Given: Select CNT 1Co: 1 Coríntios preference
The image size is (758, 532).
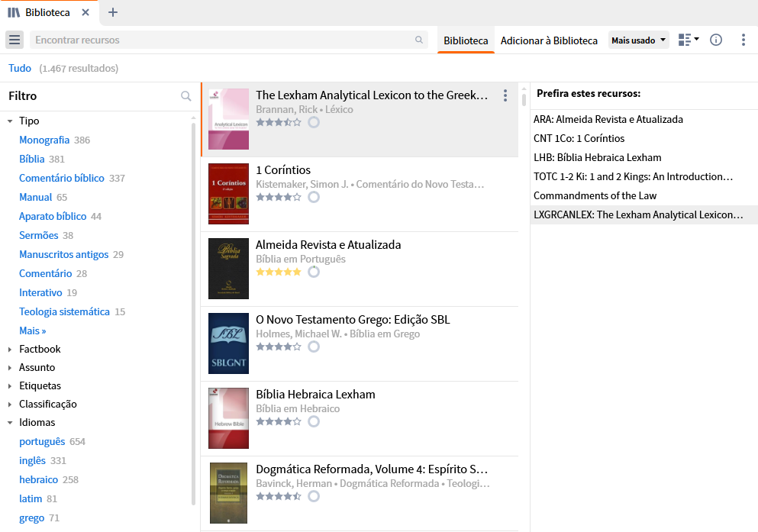Looking at the screenshot, I should point(644,138).
